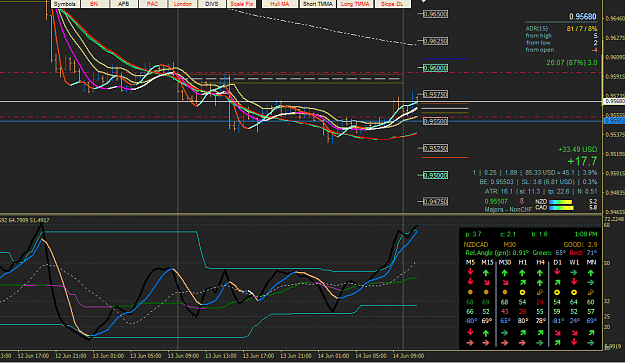625x363 pixels.
Task: Click the top red arrow under D1
Action: pos(557,272)
